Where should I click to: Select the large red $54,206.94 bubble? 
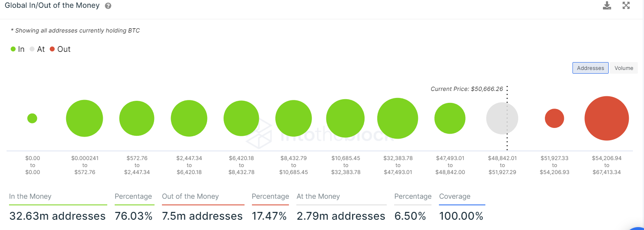tap(607, 118)
